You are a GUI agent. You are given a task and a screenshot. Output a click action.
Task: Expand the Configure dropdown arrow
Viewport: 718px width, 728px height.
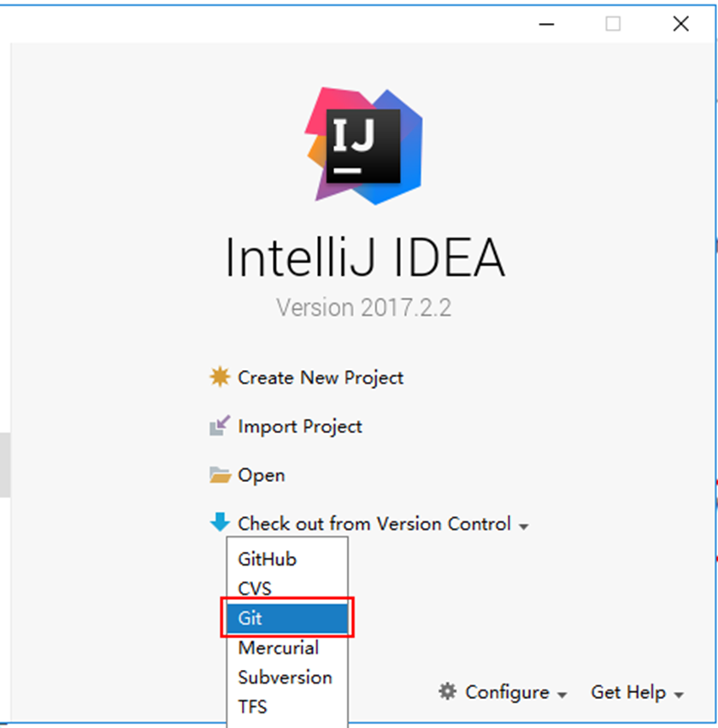pos(562,695)
